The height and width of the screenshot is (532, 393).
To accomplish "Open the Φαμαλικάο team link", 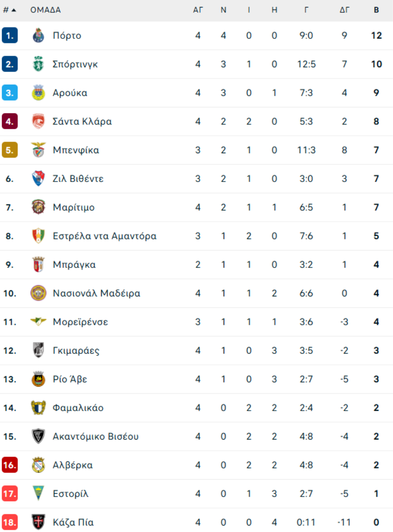I will click(x=78, y=408).
